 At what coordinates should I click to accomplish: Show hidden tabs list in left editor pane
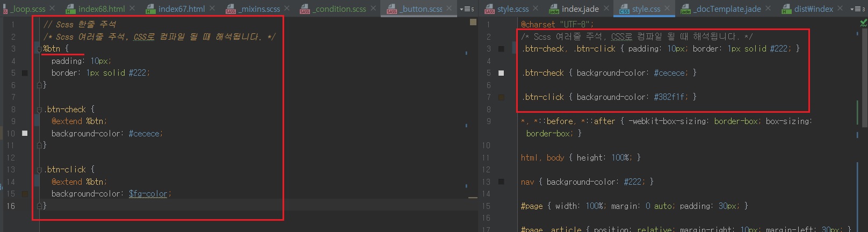pos(467,9)
